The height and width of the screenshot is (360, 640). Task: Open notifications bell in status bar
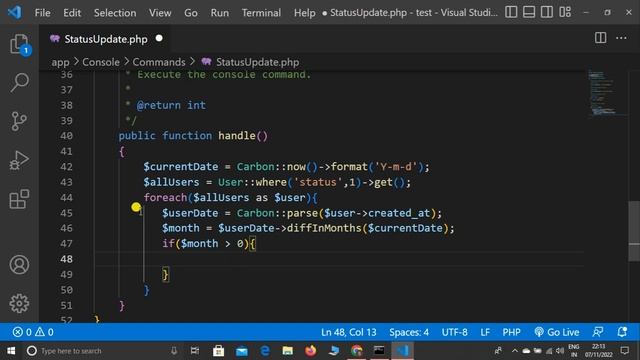pyautogui.click(x=622, y=332)
